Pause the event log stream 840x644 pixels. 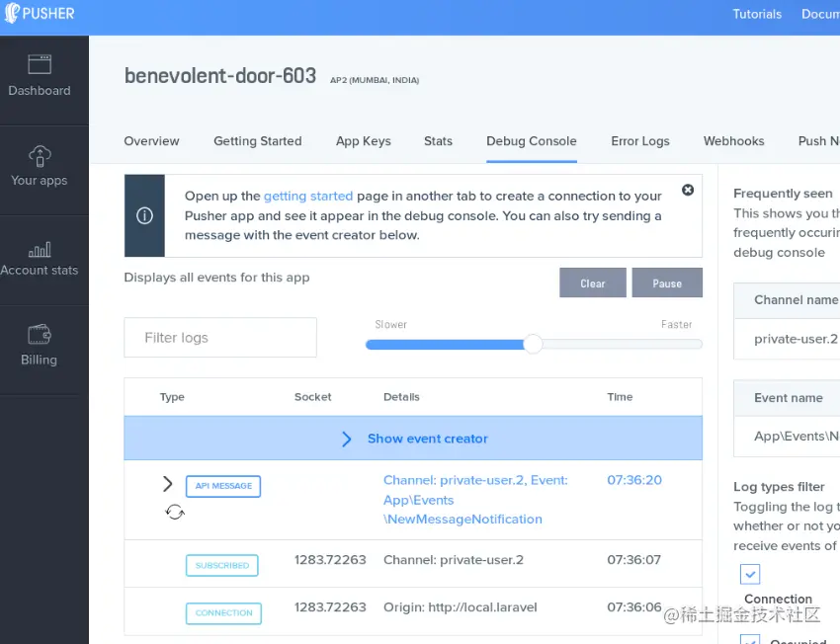point(667,282)
